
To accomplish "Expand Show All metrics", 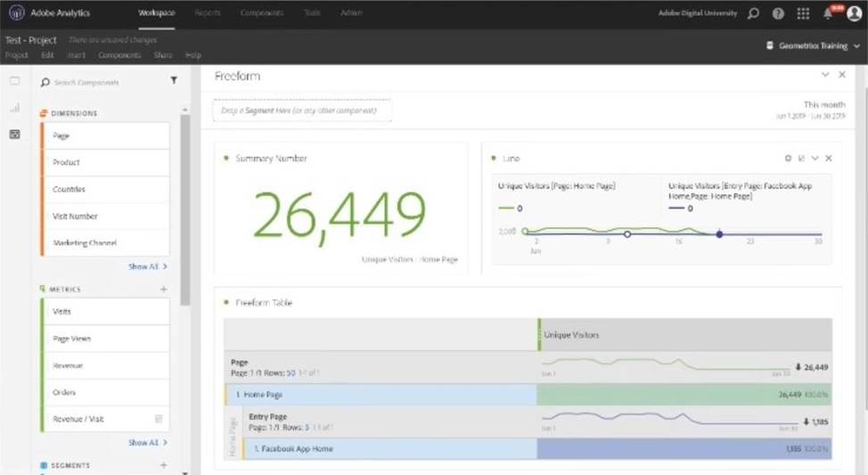I will (x=148, y=442).
